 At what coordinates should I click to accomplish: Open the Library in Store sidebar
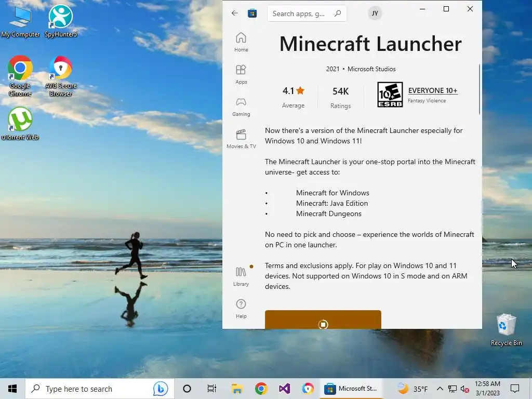(241, 276)
